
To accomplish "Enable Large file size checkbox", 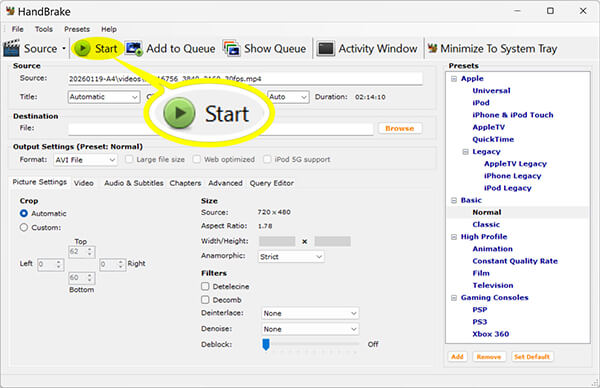I will (129, 159).
